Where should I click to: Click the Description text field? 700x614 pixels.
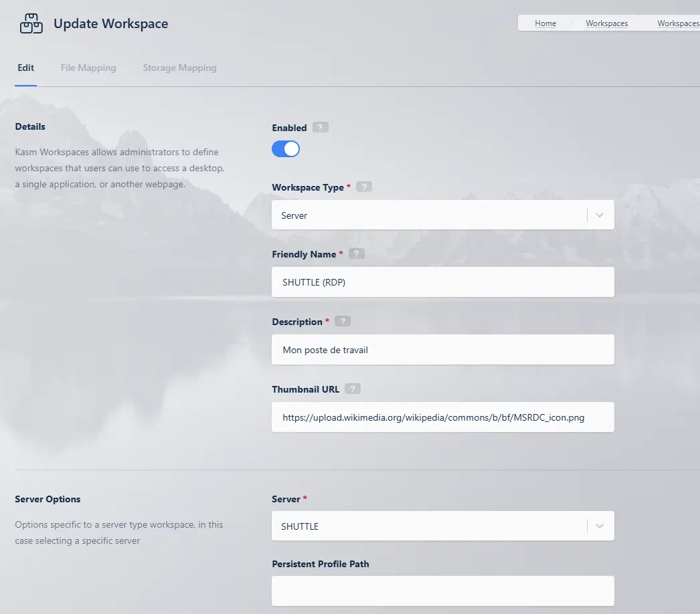442,350
